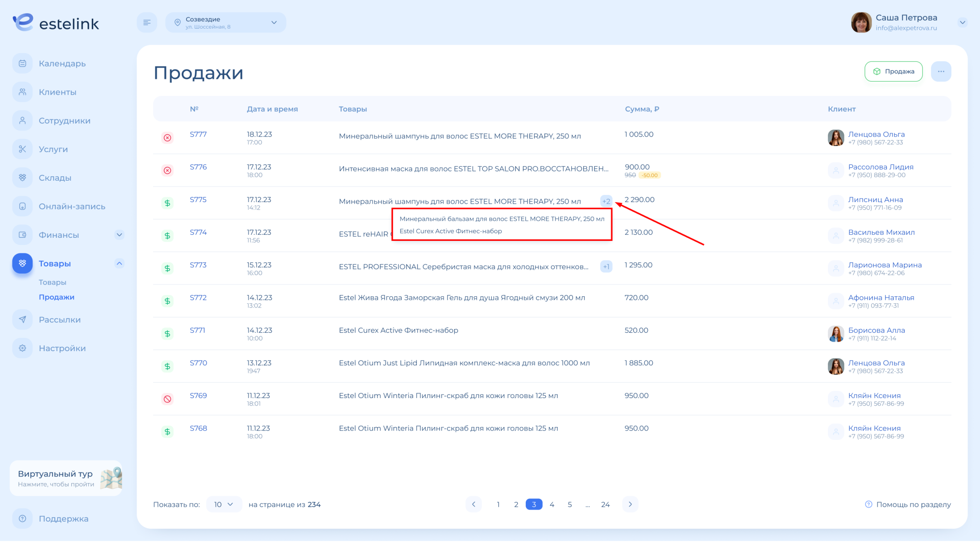This screenshot has height=543, width=980.
Task: Open client Ларионова Марина
Action: (x=885, y=265)
